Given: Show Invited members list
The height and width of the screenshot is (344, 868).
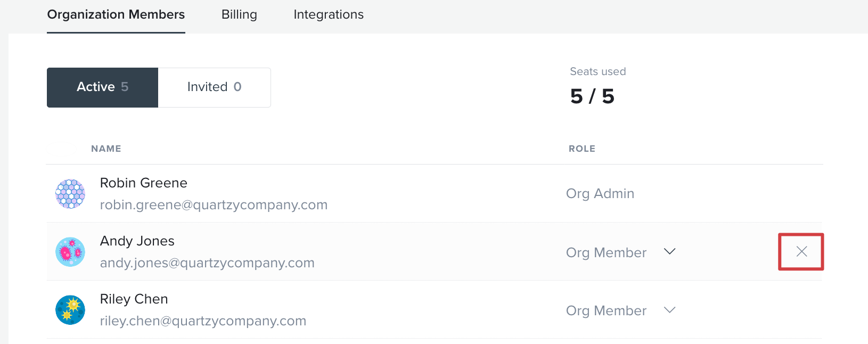Looking at the screenshot, I should click(x=214, y=87).
